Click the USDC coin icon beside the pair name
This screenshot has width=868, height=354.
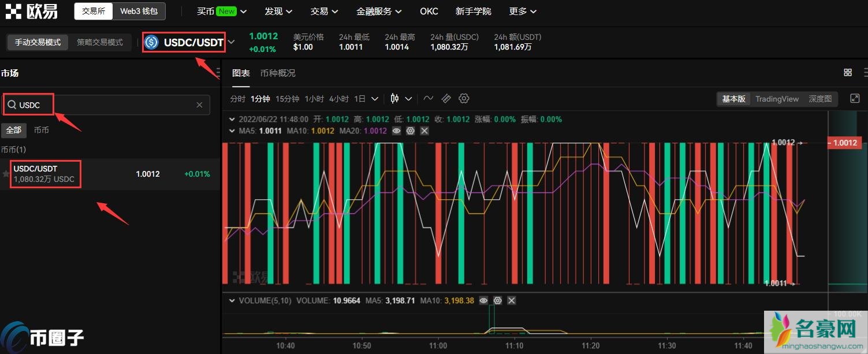pyautogui.click(x=151, y=42)
